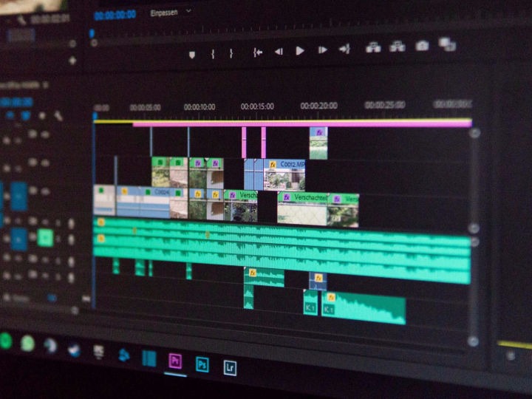Click the 00:00:15:00 mark on the time ruler
The image size is (532, 399).
256,106
